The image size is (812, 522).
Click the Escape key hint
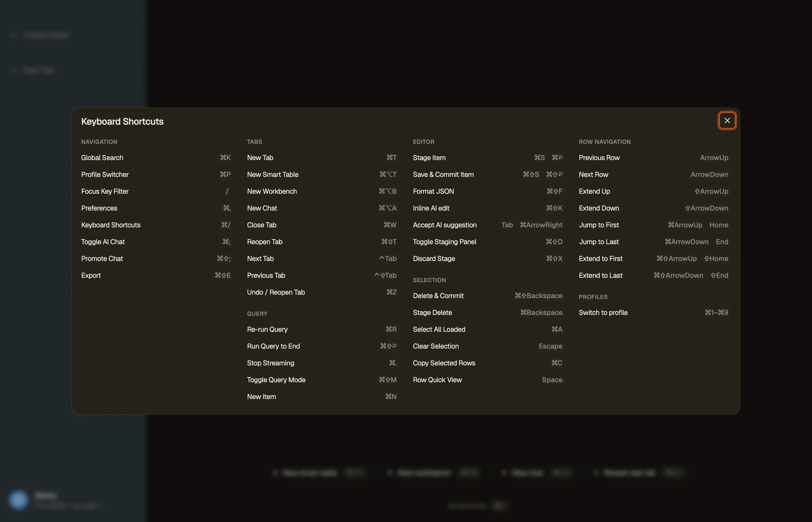pyautogui.click(x=550, y=346)
